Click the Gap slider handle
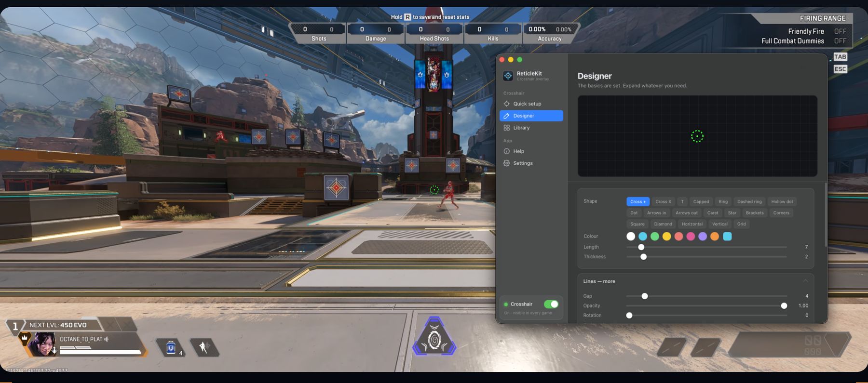The width and height of the screenshot is (868, 383). pos(644,296)
